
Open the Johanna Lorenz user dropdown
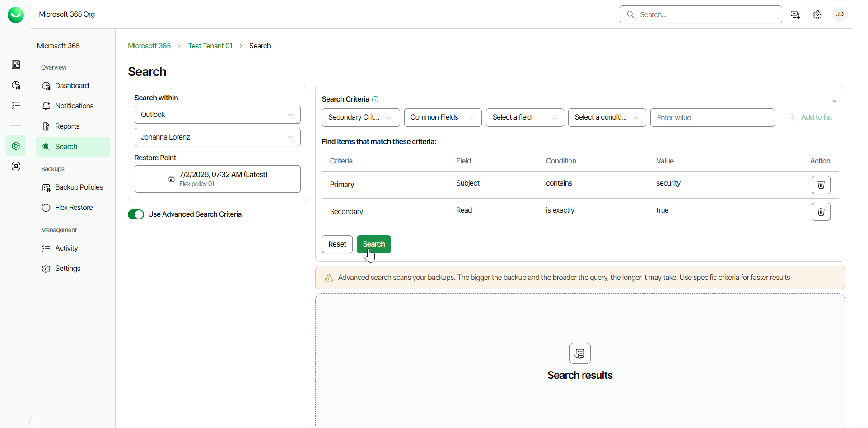point(218,137)
